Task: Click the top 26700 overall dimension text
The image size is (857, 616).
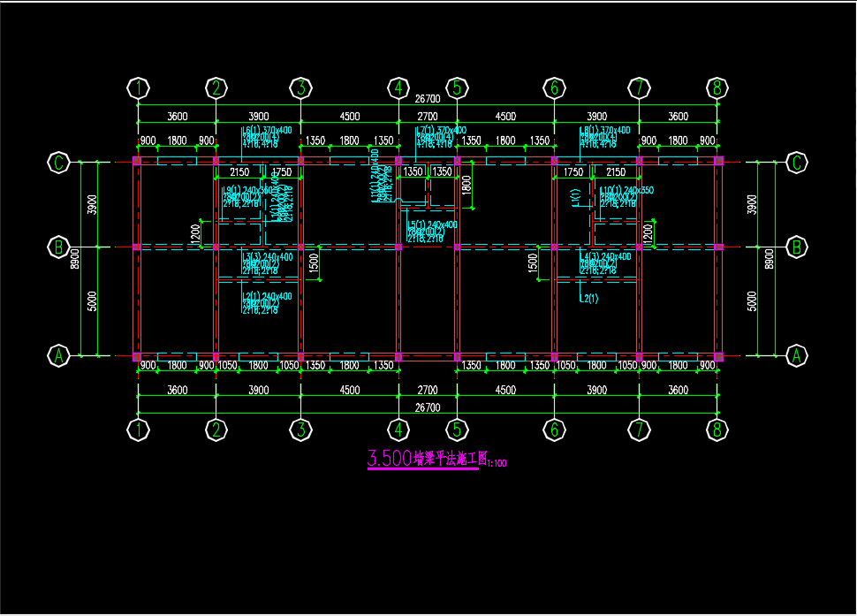Action: click(428, 99)
